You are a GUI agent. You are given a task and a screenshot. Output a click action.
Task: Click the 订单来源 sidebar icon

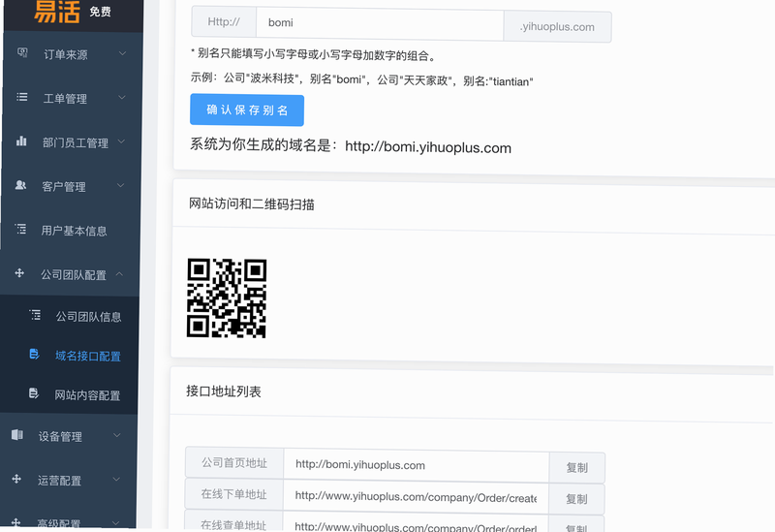click(22, 52)
